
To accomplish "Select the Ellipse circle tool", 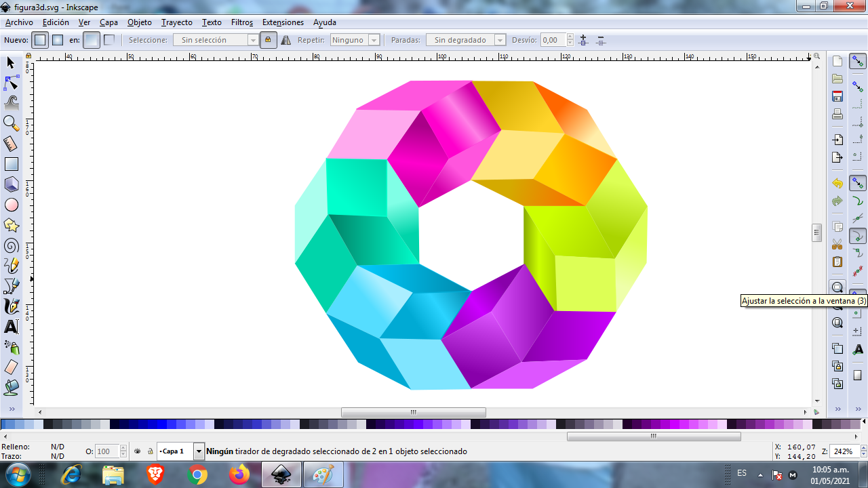I will pyautogui.click(x=11, y=205).
